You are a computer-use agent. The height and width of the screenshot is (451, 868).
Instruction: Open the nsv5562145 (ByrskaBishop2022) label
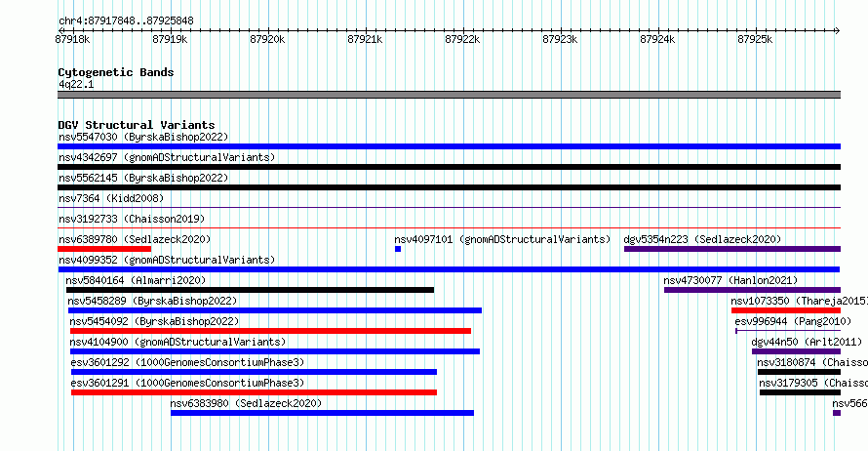click(143, 178)
